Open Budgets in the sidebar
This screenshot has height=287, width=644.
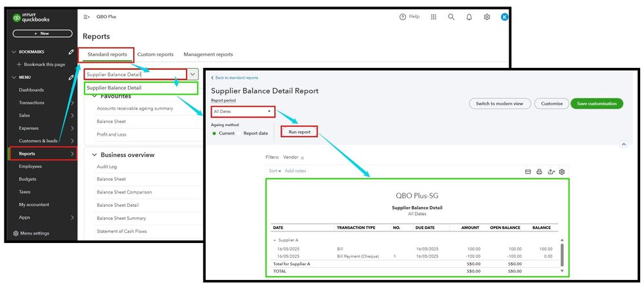pyautogui.click(x=28, y=179)
